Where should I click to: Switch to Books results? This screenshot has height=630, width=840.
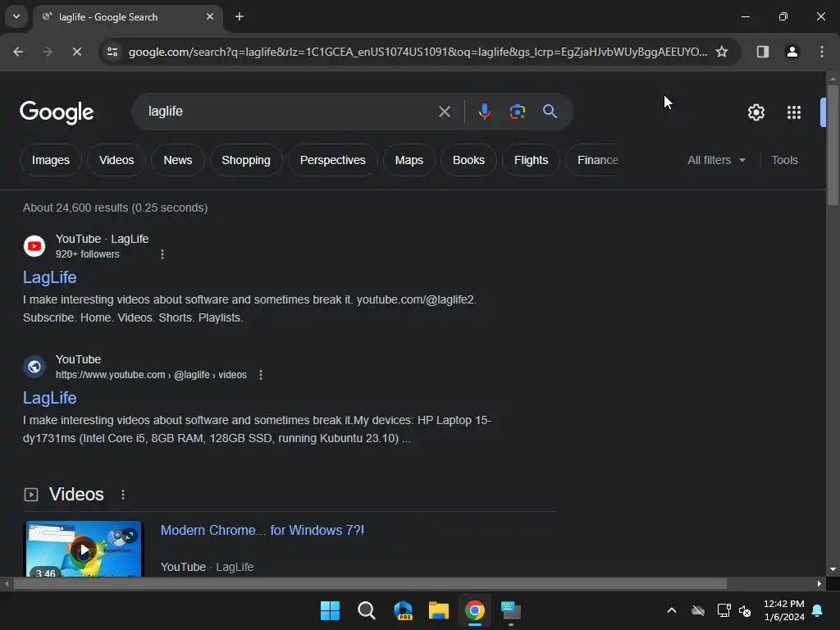(468, 160)
